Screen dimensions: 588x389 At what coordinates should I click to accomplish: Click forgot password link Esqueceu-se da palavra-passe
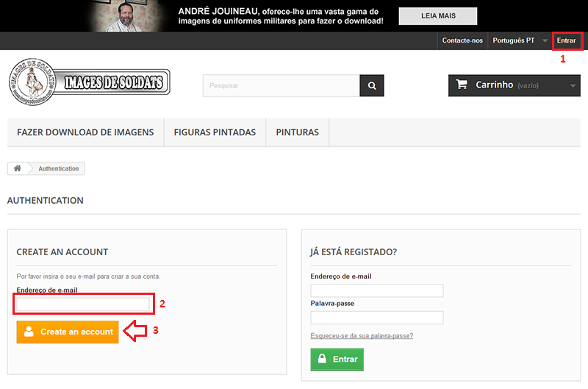(362, 335)
